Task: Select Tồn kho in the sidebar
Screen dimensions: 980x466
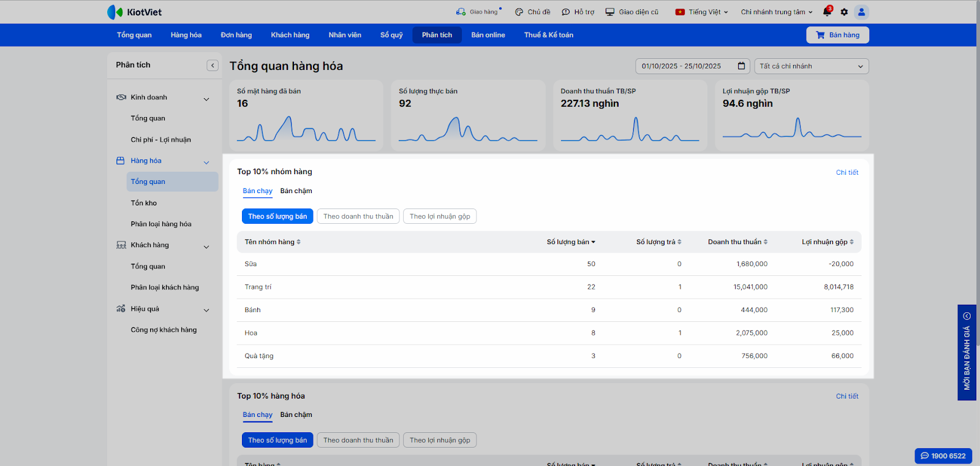Action: (144, 203)
